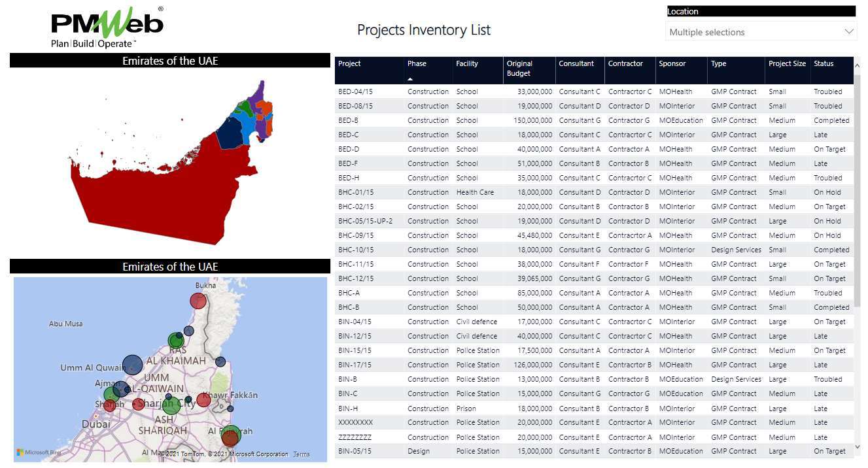Sort table by Original Budget column header
The width and height of the screenshot is (868, 468).
click(x=519, y=68)
